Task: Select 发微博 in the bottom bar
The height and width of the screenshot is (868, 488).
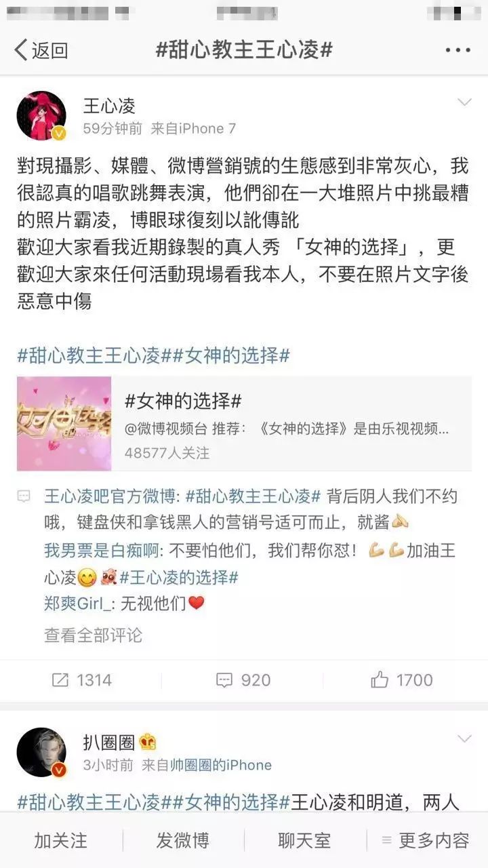Action: (x=182, y=841)
